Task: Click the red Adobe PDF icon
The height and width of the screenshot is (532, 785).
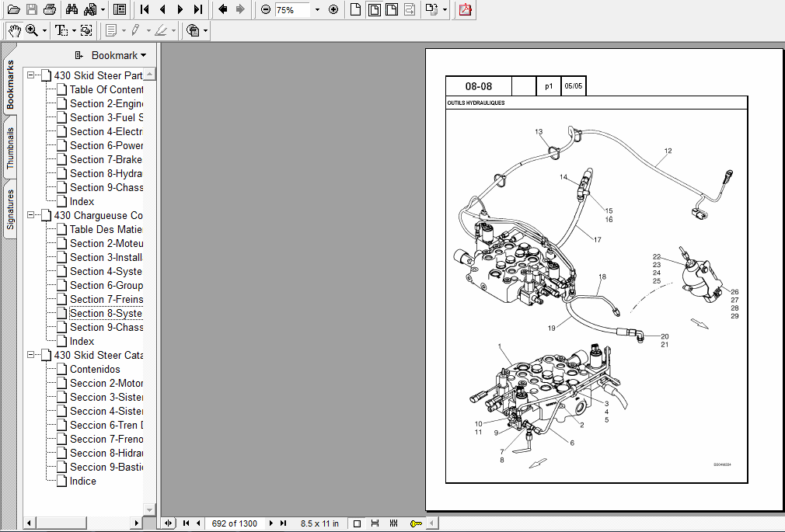Action: 465,9
